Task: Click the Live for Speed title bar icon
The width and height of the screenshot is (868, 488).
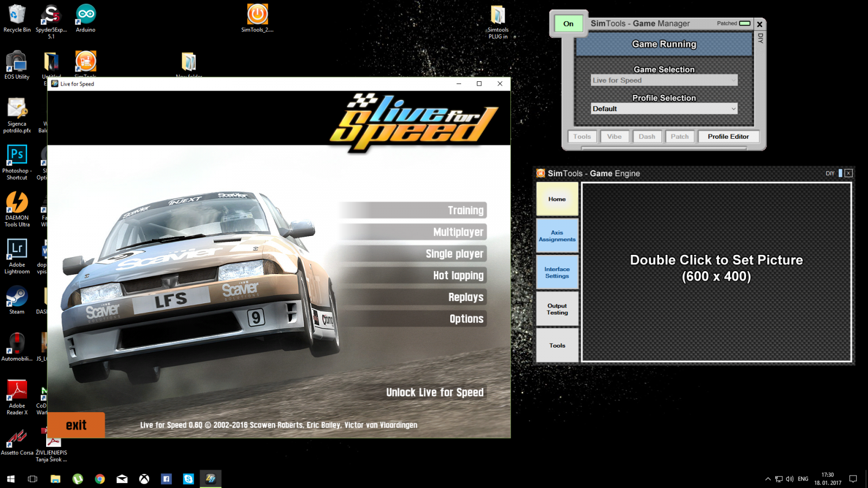Action: (x=55, y=84)
